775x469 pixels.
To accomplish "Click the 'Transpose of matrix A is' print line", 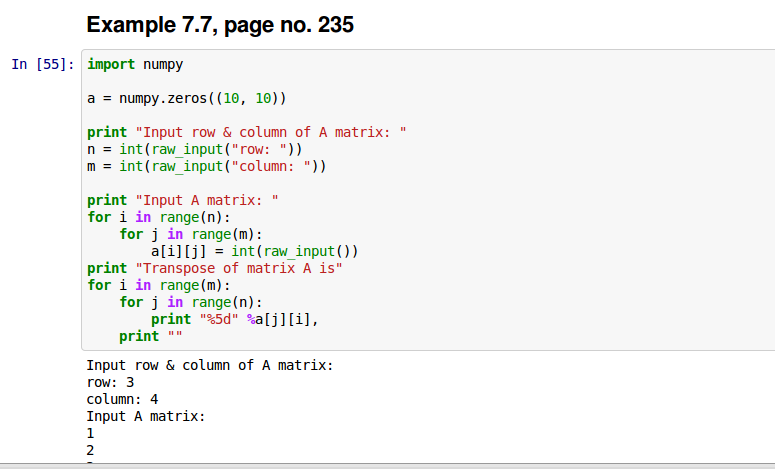I will click(215, 268).
